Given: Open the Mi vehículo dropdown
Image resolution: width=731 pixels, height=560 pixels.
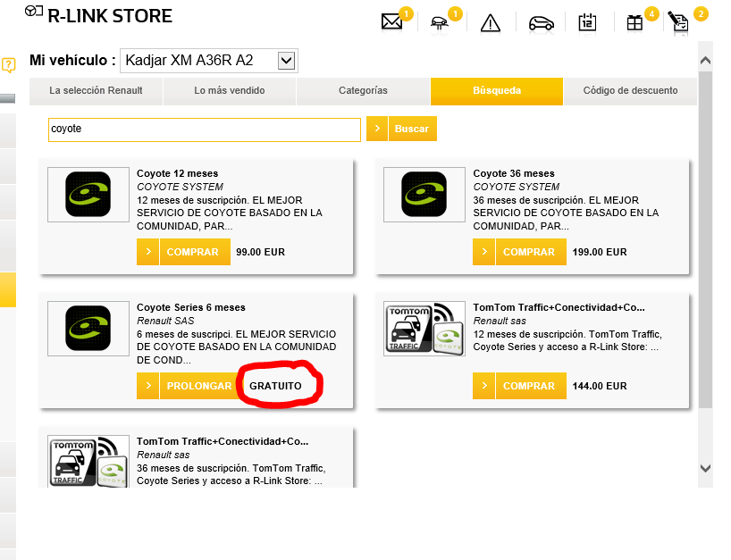Looking at the screenshot, I should 209,61.
